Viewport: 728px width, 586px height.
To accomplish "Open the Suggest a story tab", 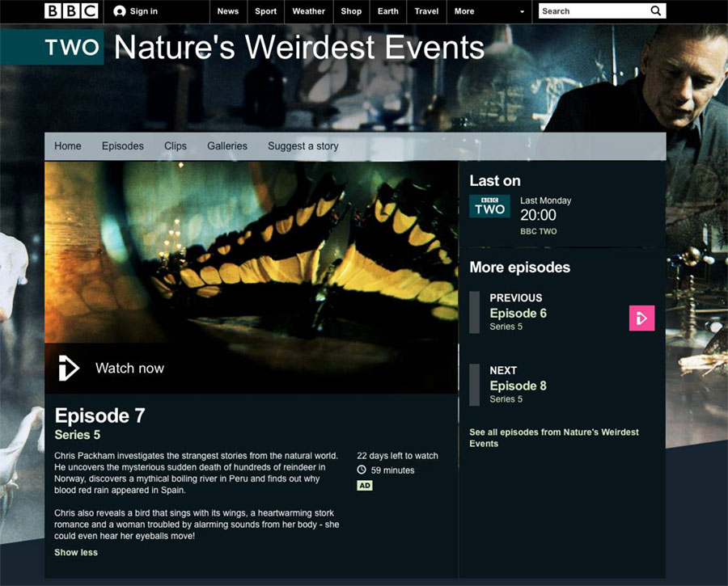I will tap(303, 145).
